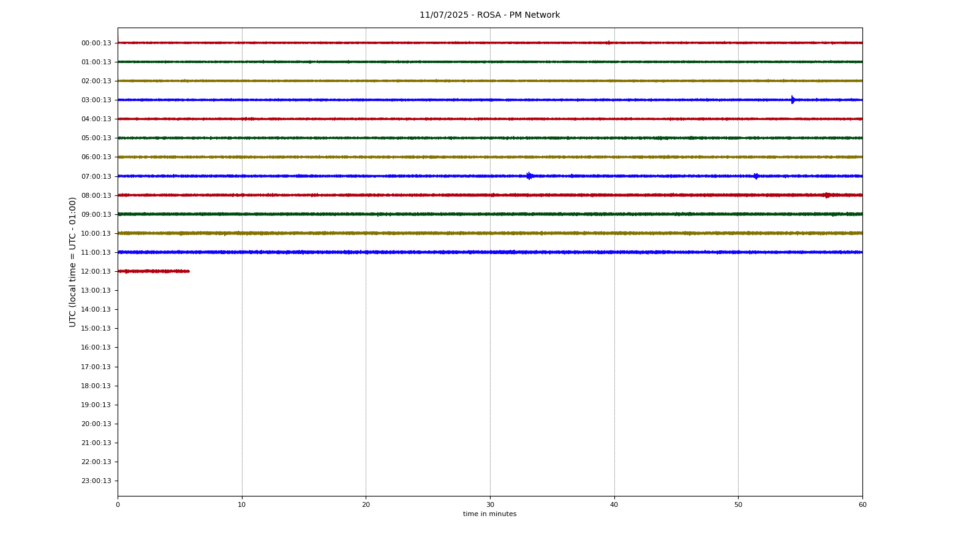980x551 pixels.
Task: Click the plot title '11/07/2025 - ROSA - PM Network'
Action: coord(489,15)
